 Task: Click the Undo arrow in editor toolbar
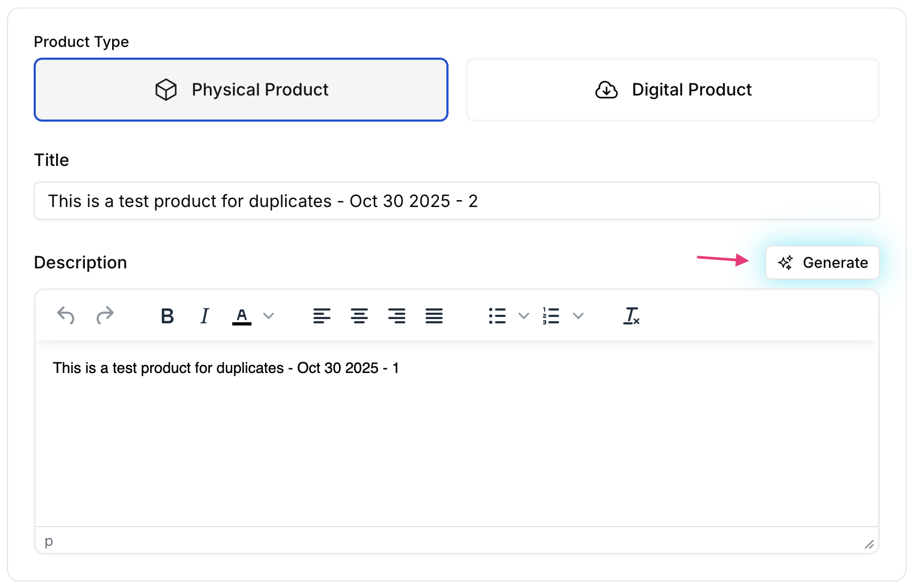[66, 316]
